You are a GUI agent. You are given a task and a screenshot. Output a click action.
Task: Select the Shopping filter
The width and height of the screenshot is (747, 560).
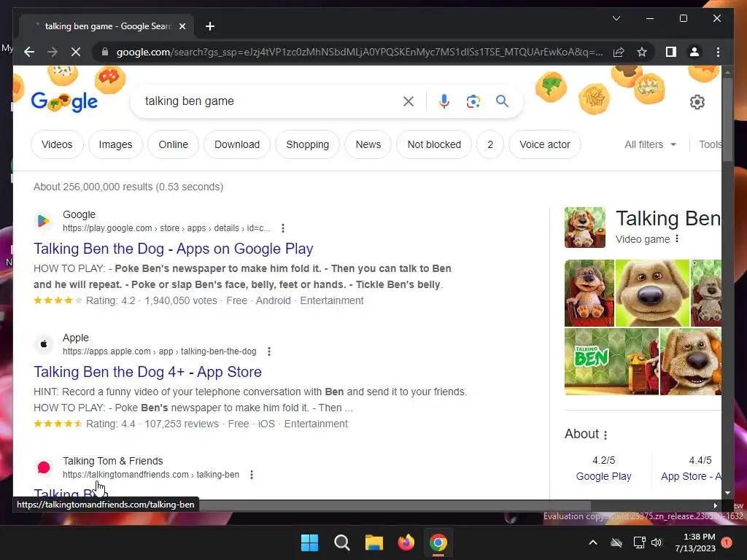[x=307, y=144]
